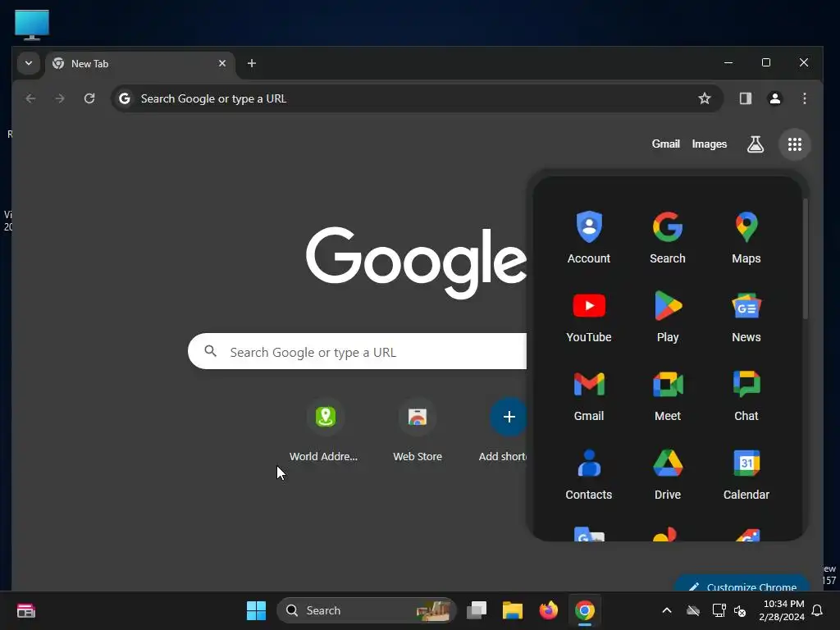Viewport: 840px width, 630px height.
Task: Close the New Tab tab
Action: point(222,63)
